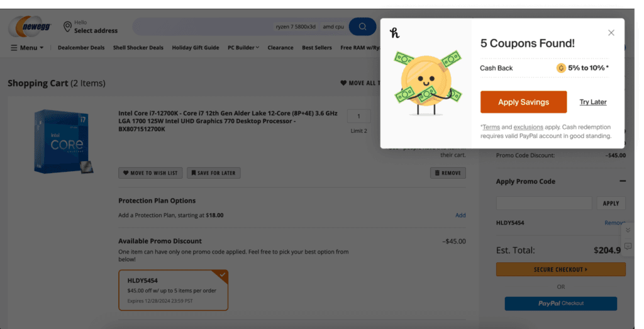Click the feedback chat icon on the right edge
644x329 pixels.
pos(628,246)
